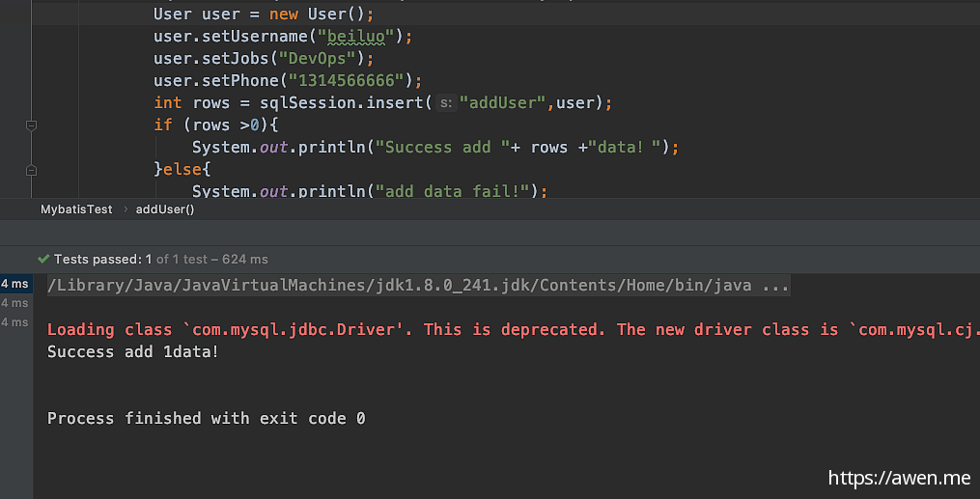Select the addUser() breadcrumb
Viewport: 980px width, 499px height.
point(165,209)
